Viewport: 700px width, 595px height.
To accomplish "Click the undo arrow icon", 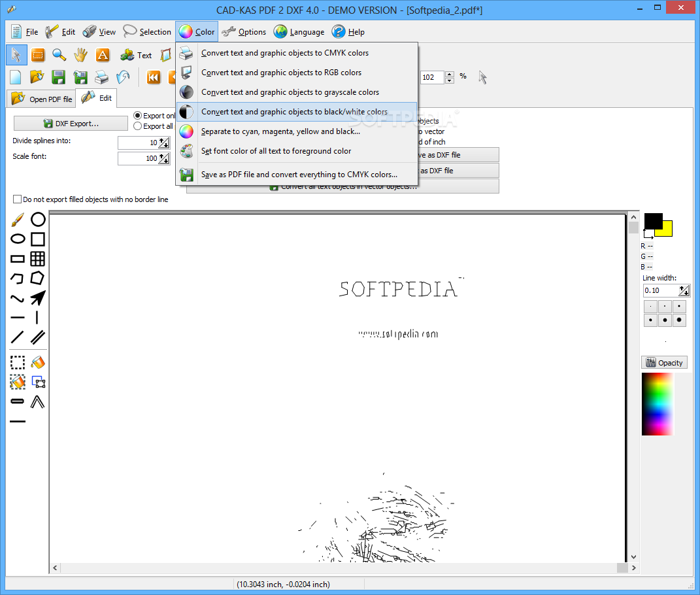I will coord(124,77).
